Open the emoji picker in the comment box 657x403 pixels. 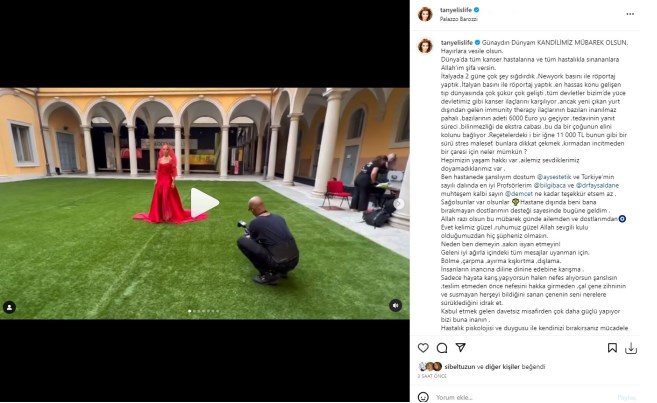pyautogui.click(x=423, y=397)
